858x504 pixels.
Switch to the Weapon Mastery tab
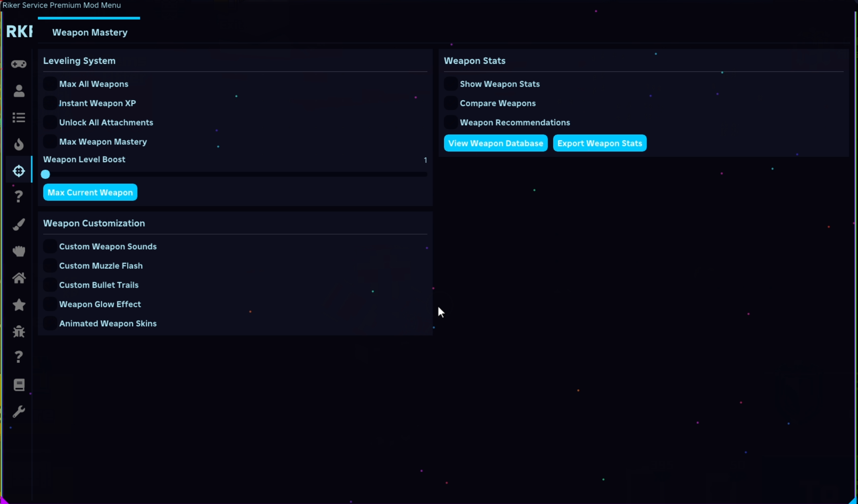(90, 32)
